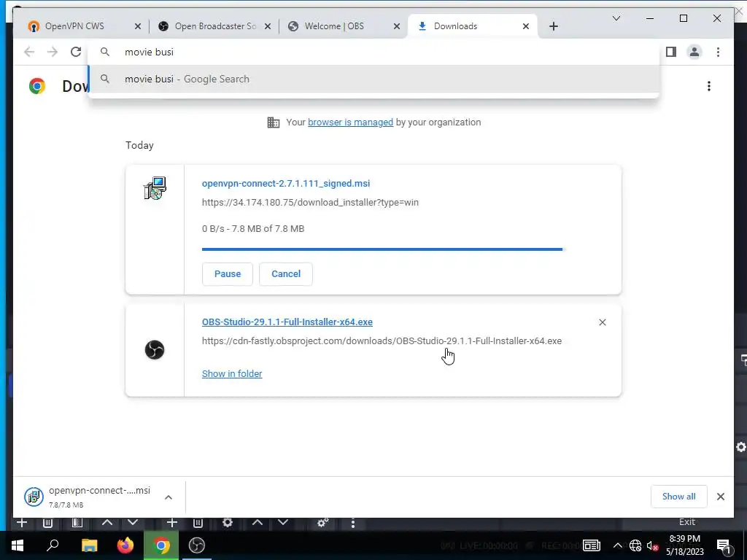The width and height of the screenshot is (747, 560).
Task: Open the news and interests taskbar widget
Action: pos(591,545)
